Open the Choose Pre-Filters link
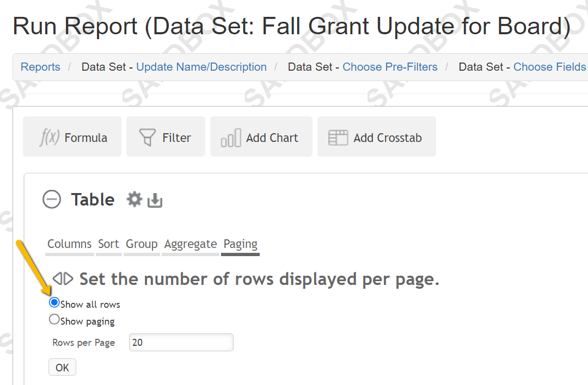Viewport: 588px width, 385px height. click(x=390, y=67)
